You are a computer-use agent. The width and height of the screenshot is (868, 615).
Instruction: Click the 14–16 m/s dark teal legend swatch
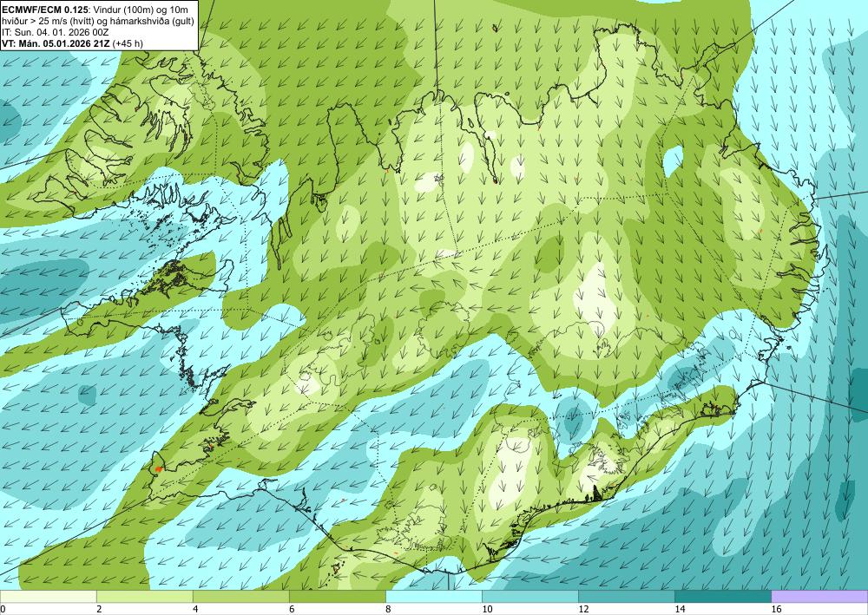pos(723,597)
